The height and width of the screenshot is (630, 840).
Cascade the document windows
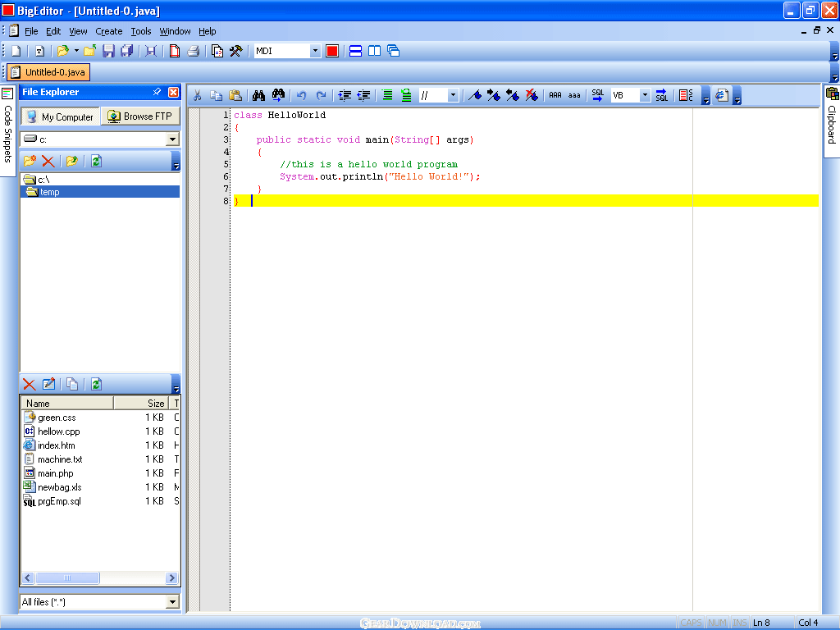[393, 51]
